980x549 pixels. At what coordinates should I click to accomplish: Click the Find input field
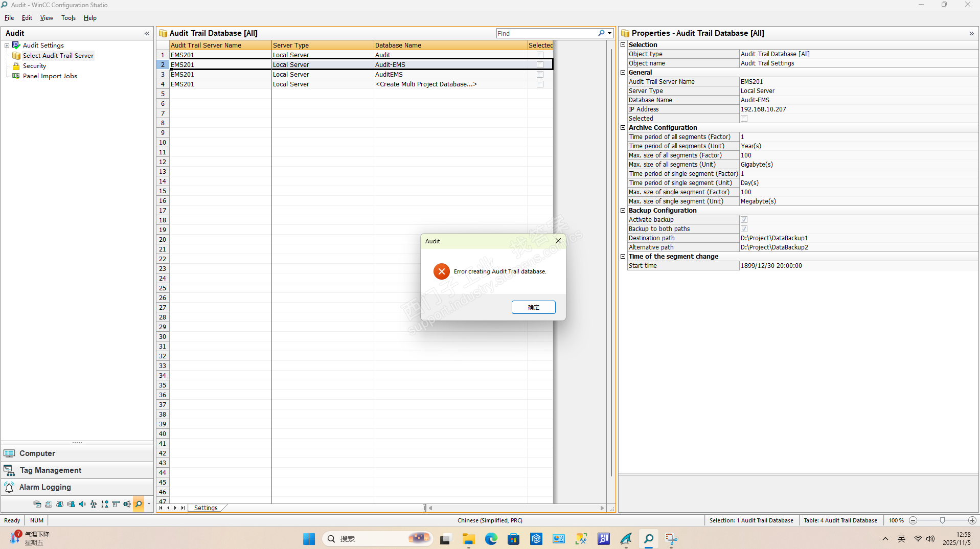[546, 33]
